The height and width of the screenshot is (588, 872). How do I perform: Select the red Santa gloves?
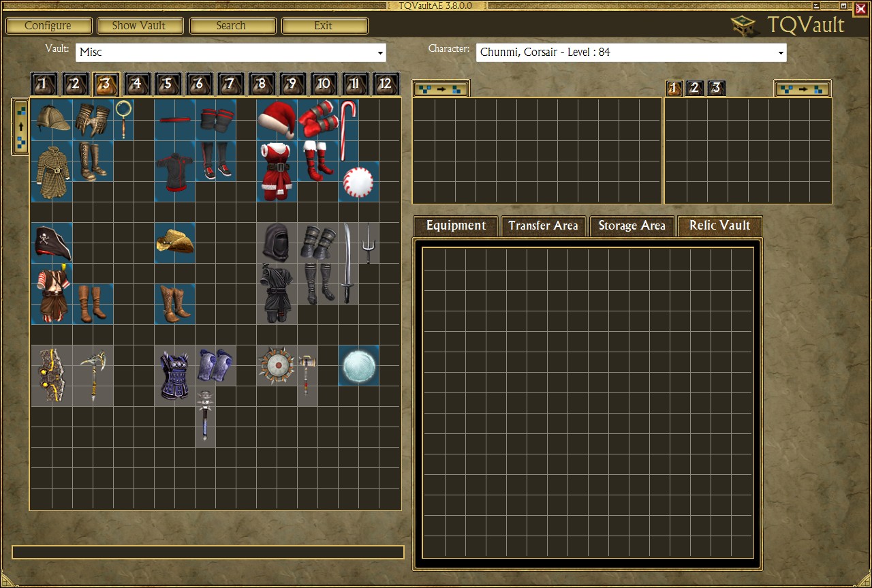pos(317,120)
